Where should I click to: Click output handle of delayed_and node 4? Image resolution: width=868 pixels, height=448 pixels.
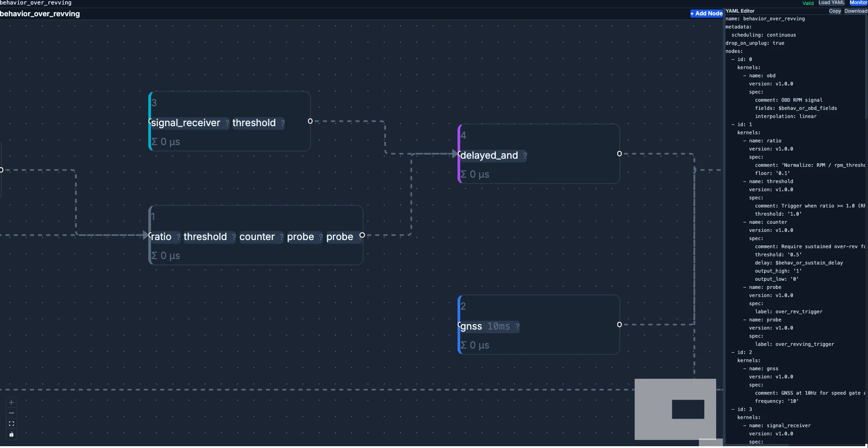tap(619, 154)
